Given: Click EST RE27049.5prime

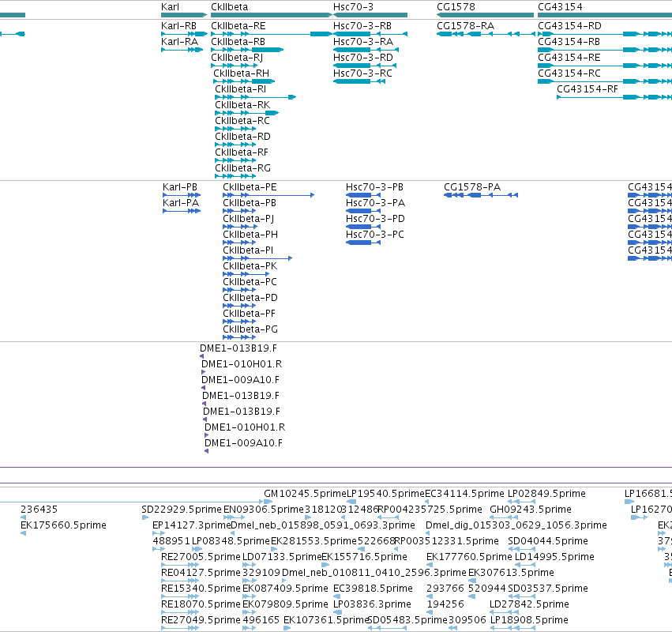Looking at the screenshot, I should tap(201, 620).
